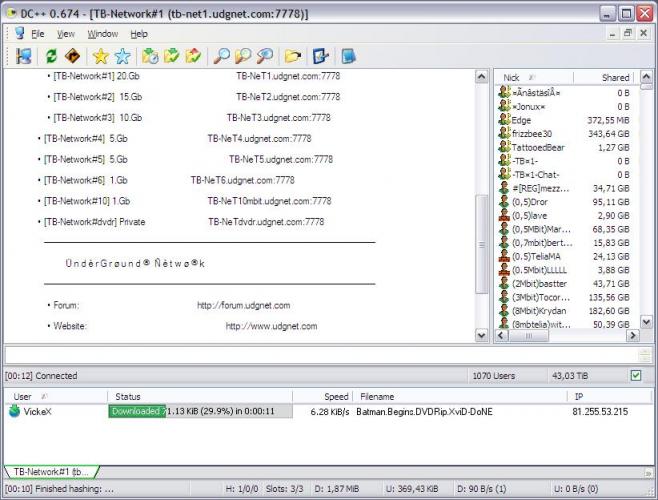Click the Follow last redirect icon
Screen dimensions: 658x500
[71, 56]
